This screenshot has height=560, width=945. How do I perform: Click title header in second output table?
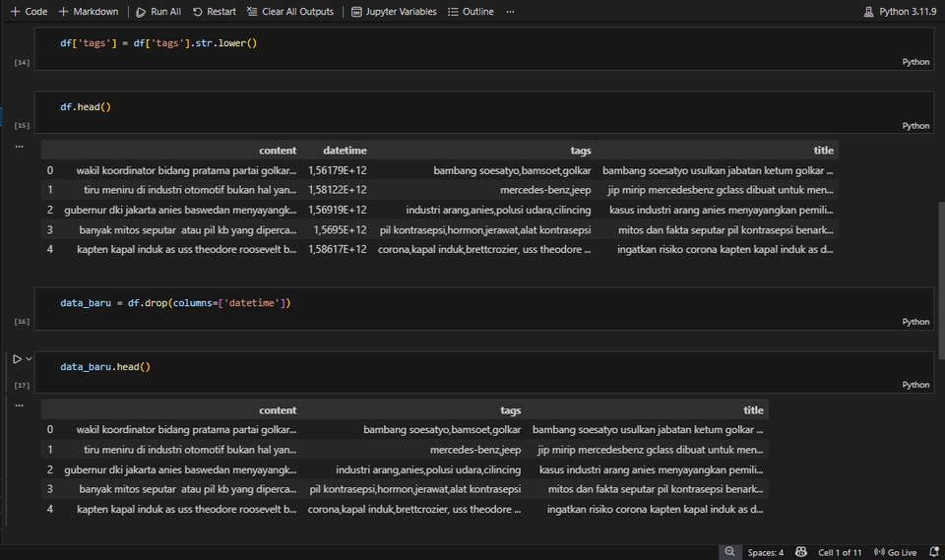(x=753, y=410)
